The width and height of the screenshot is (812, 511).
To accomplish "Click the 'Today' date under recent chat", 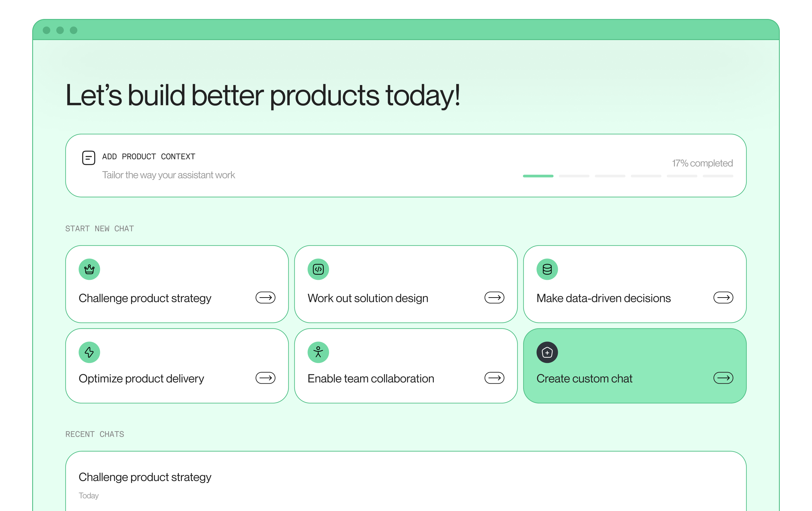I will pyautogui.click(x=89, y=496).
